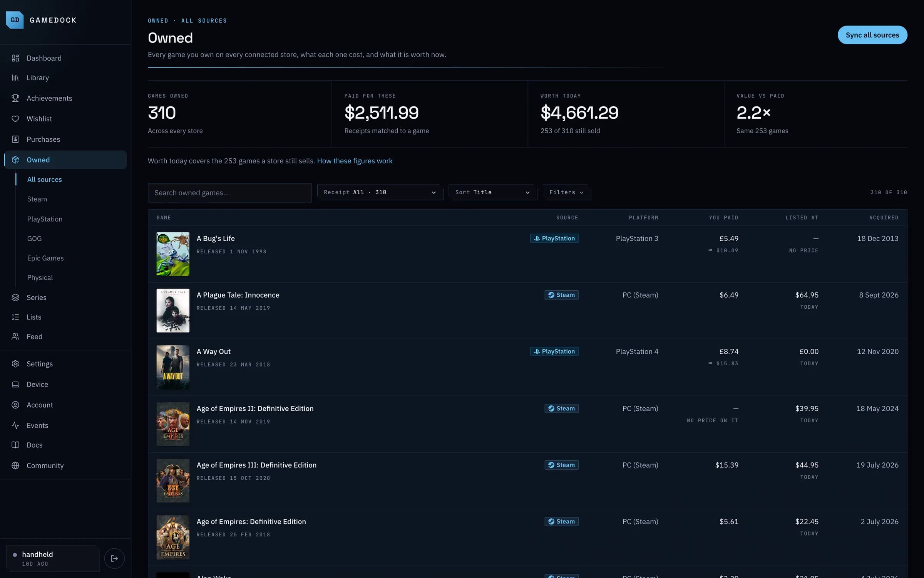This screenshot has width=924, height=578.
Task: Click the Events activity icon
Action: (x=15, y=425)
